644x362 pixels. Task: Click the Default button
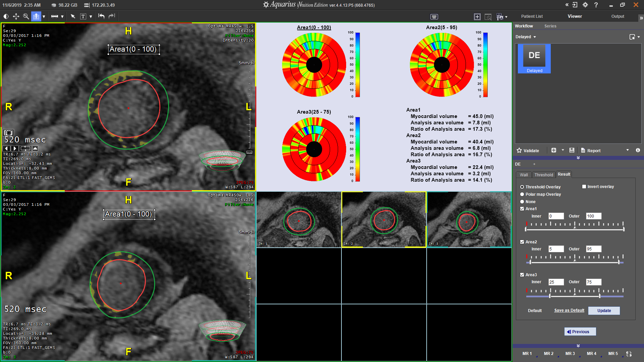[x=534, y=310]
